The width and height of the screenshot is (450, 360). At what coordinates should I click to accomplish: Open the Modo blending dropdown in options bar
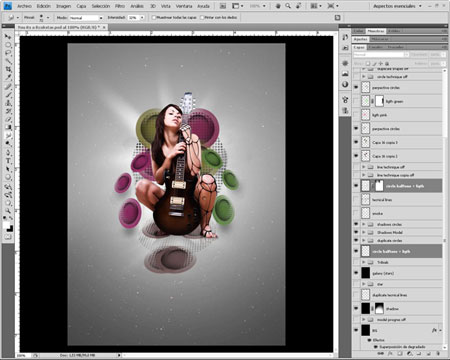86,18
